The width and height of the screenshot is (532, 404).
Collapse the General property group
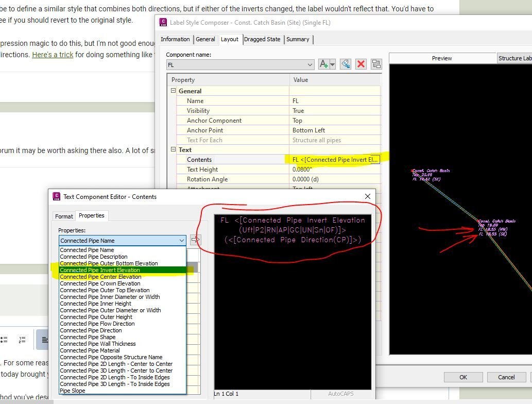click(173, 91)
